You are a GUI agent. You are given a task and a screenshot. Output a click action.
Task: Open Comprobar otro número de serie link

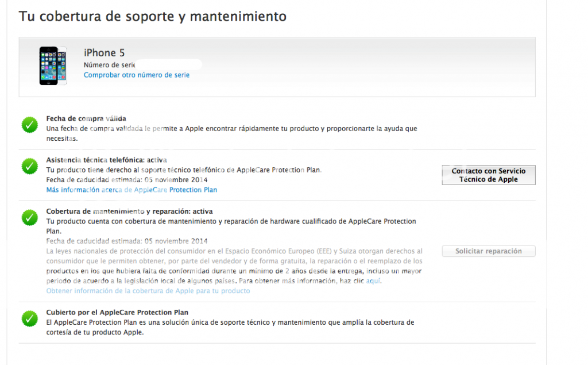(x=137, y=75)
